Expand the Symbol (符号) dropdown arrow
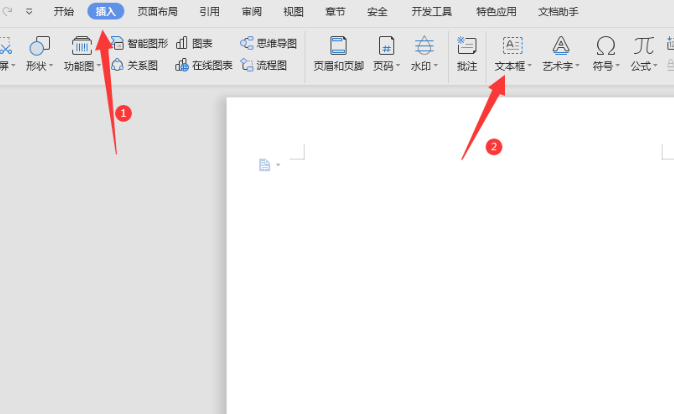The image size is (674, 414). 617,66
